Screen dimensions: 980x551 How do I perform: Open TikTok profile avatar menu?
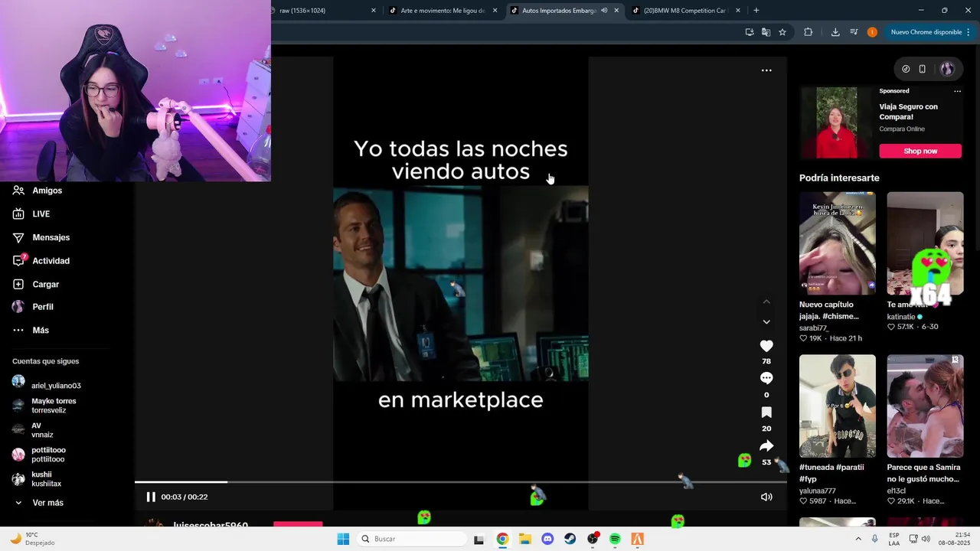click(x=947, y=69)
